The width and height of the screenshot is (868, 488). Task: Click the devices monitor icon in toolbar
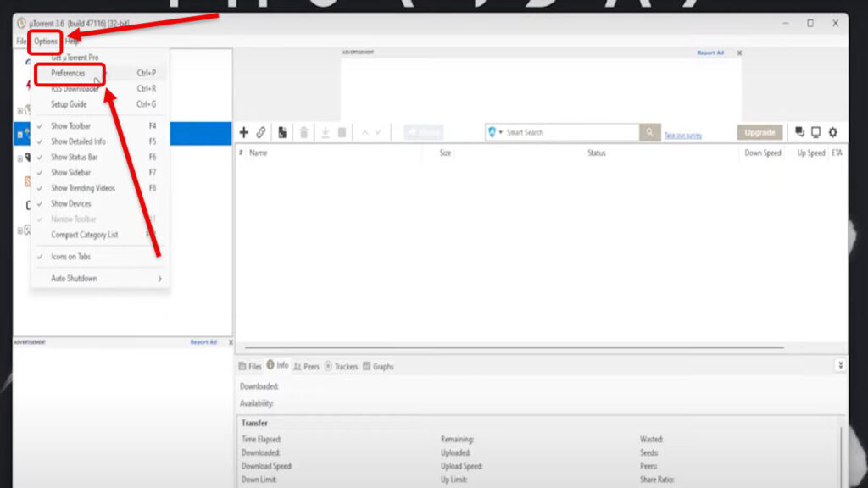pos(816,131)
